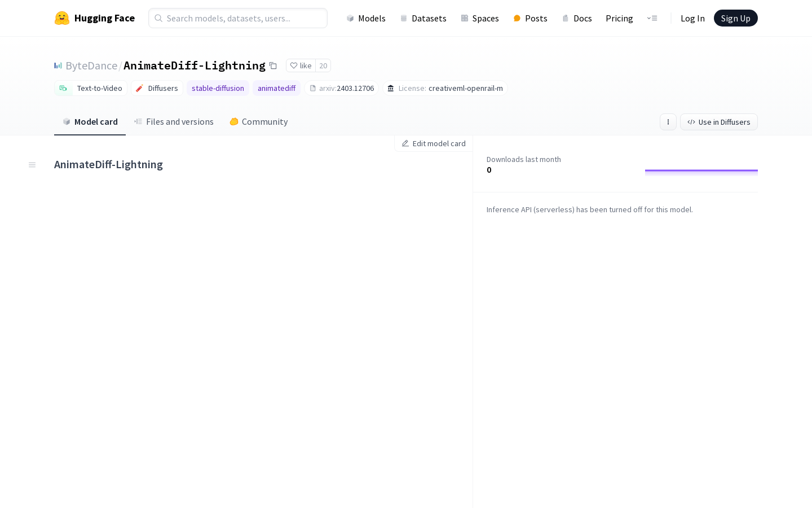
Task: Click the ByteDance organization avatar icon
Action: [58, 65]
